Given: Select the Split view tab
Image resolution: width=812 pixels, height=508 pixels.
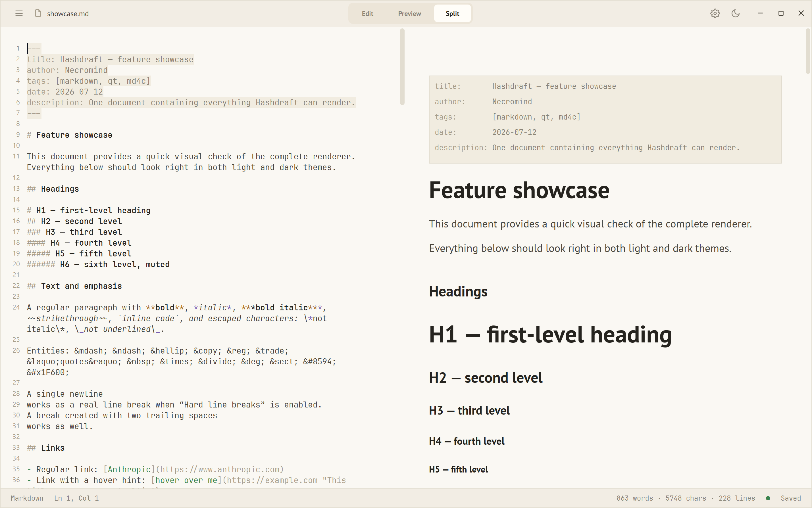Looking at the screenshot, I should 452,13.
